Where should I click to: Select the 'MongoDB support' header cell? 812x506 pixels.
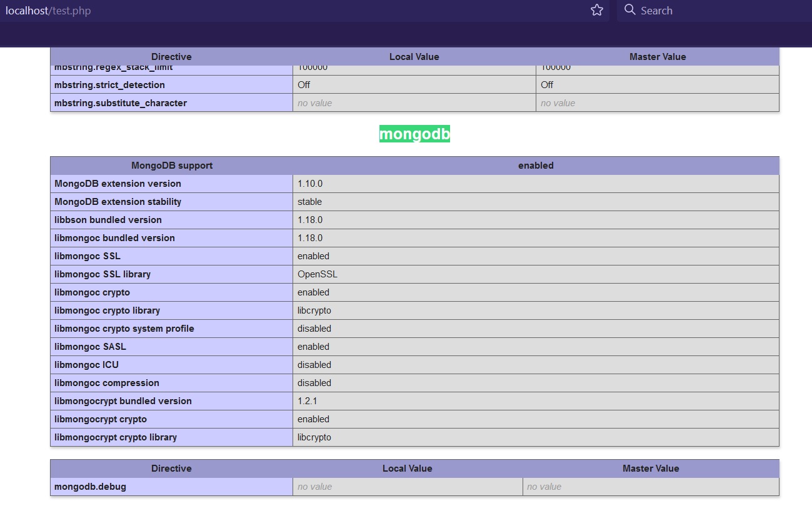tap(172, 166)
